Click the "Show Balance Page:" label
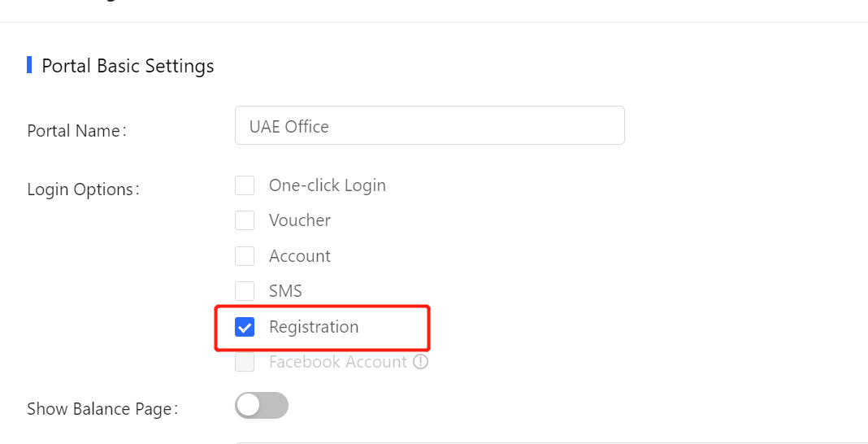 coord(102,409)
